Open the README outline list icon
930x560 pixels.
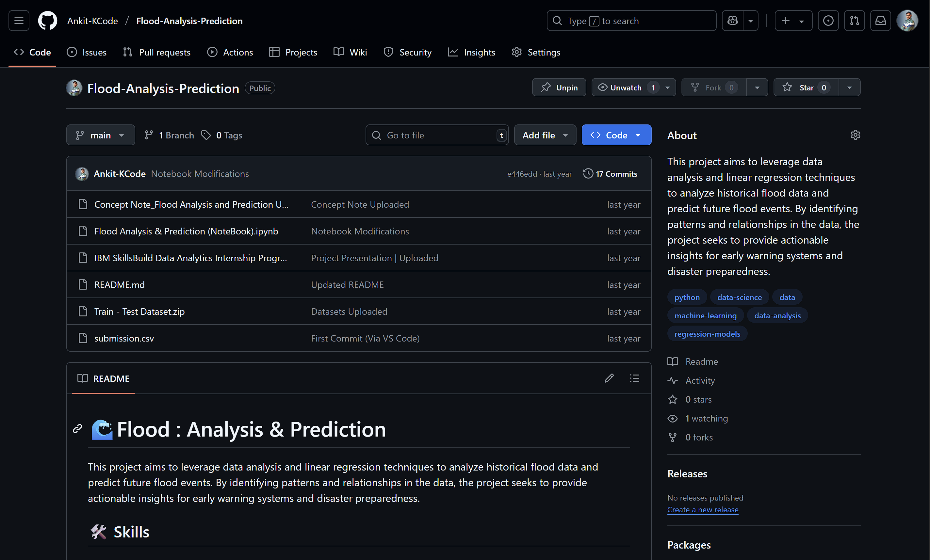[634, 378]
